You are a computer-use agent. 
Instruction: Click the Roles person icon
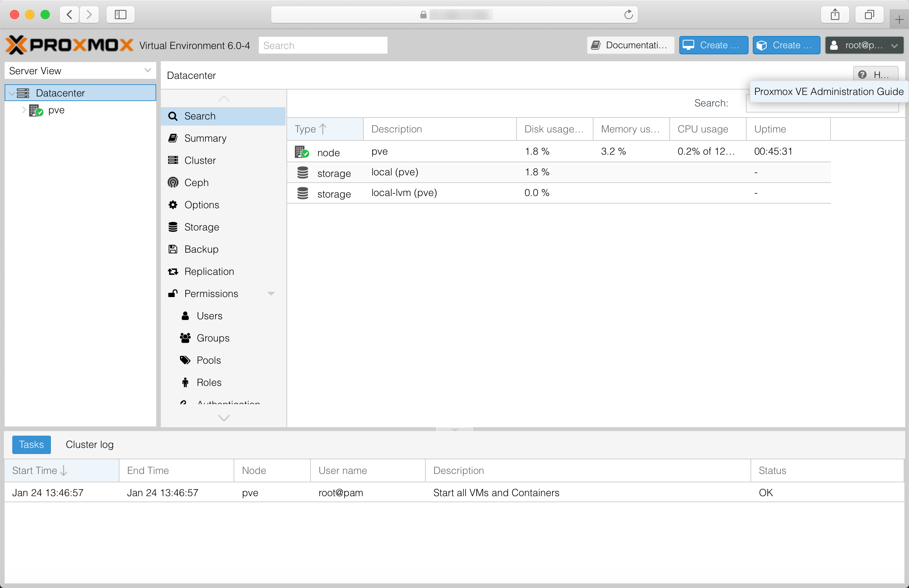tap(185, 382)
